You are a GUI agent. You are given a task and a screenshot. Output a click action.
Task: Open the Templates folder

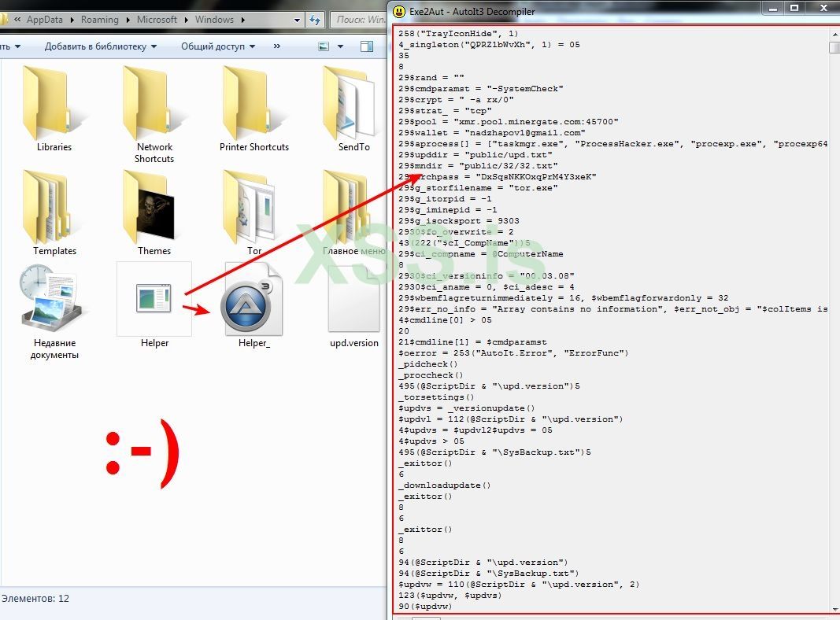54,213
